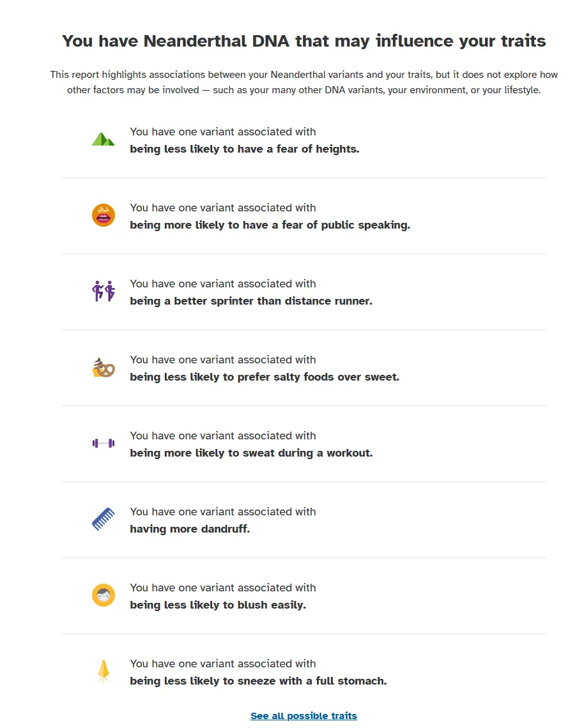
Task: Click the report description paragraph
Action: tap(304, 82)
